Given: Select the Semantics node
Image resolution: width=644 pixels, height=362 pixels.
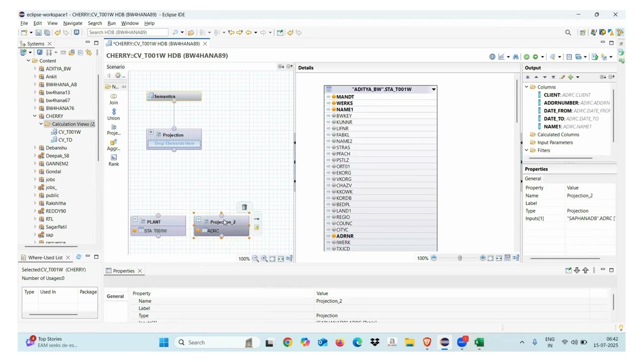Looking at the screenshot, I should point(174,97).
